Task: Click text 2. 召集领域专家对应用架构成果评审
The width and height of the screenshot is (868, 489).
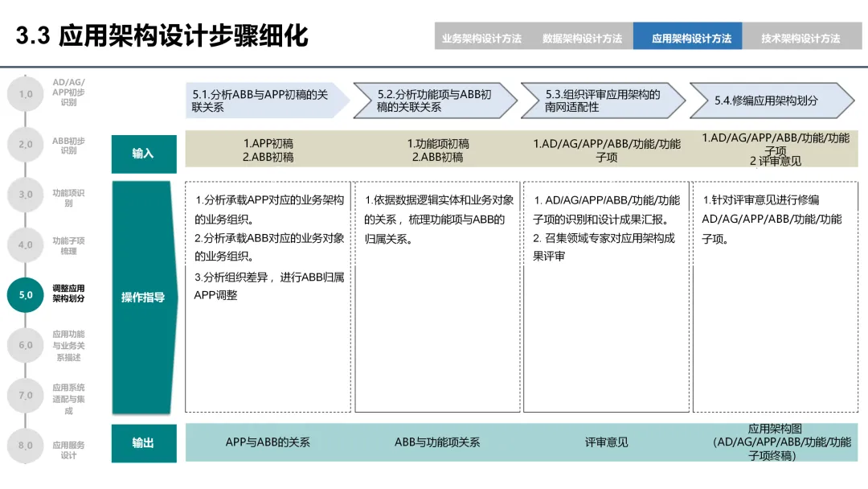Action: (x=604, y=247)
